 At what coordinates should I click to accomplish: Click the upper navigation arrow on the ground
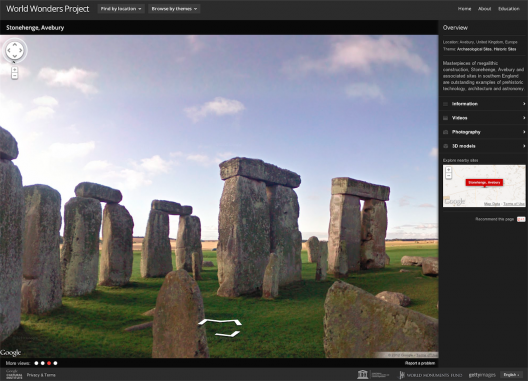tap(220, 322)
